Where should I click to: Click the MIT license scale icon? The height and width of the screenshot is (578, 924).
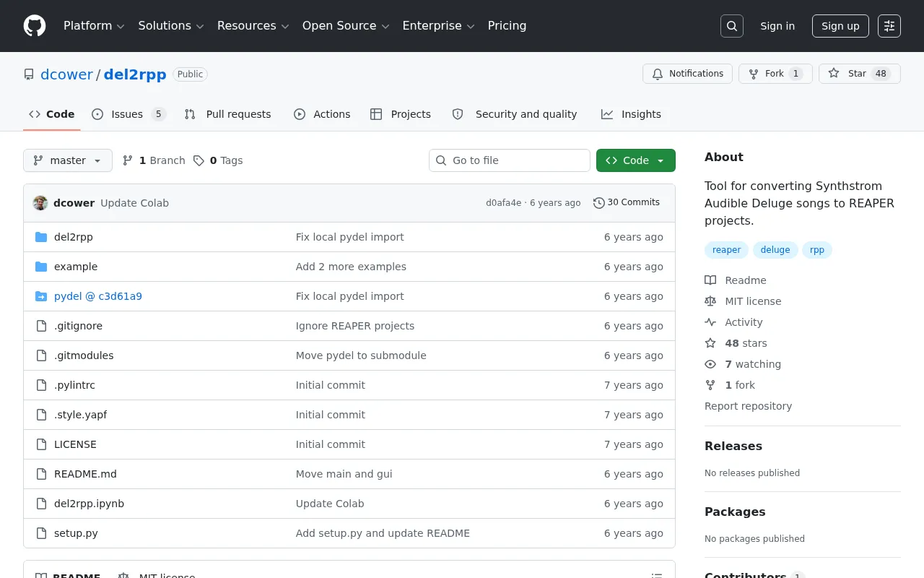[710, 301]
